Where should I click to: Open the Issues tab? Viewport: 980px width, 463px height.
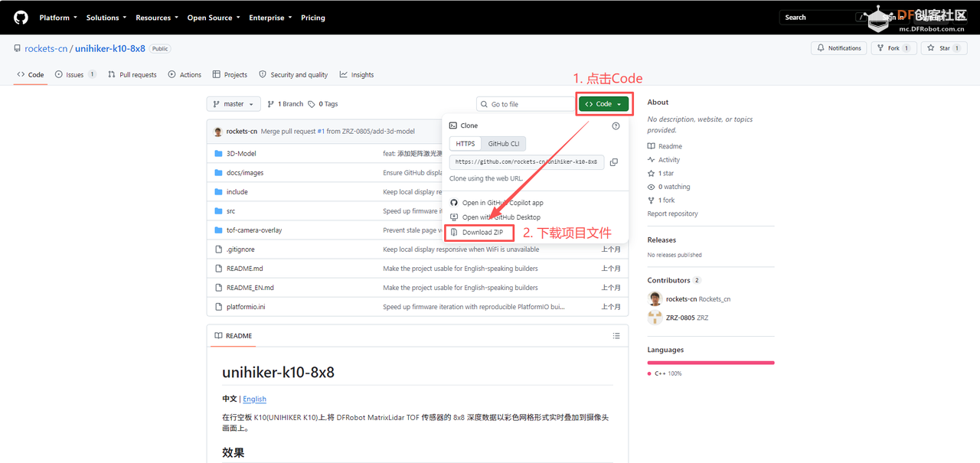click(75, 75)
